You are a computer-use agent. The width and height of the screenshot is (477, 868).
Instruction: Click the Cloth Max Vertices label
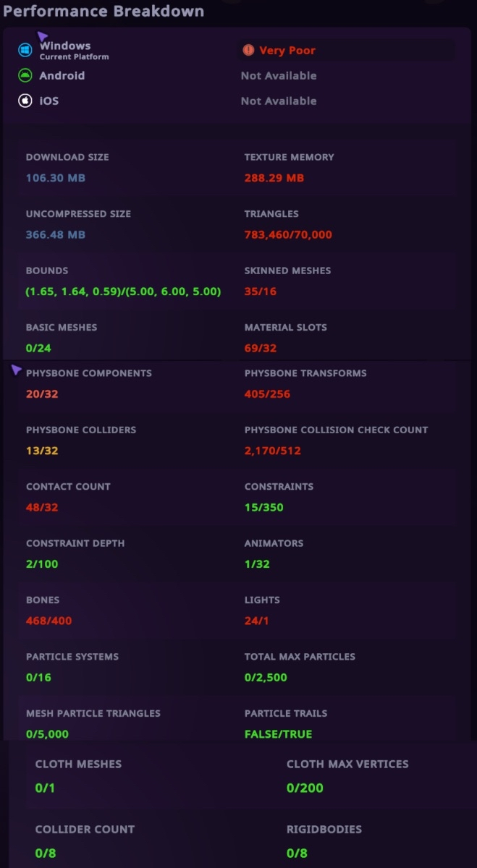(347, 764)
